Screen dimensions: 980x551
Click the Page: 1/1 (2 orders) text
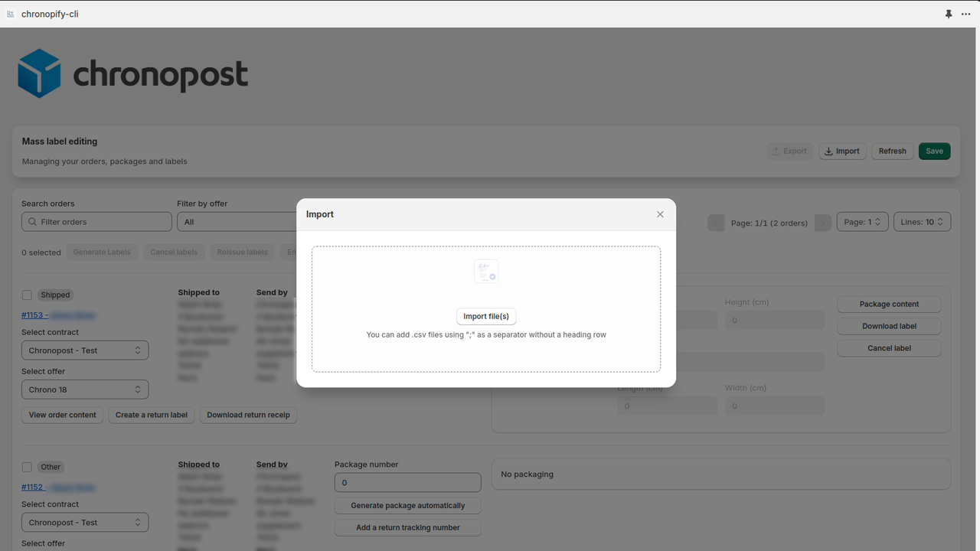coord(769,223)
